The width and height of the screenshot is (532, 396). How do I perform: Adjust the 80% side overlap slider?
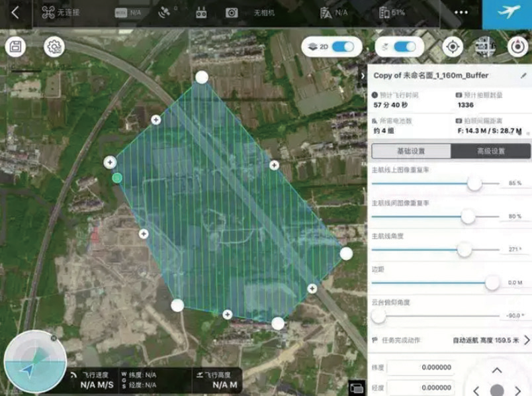pyautogui.click(x=468, y=217)
